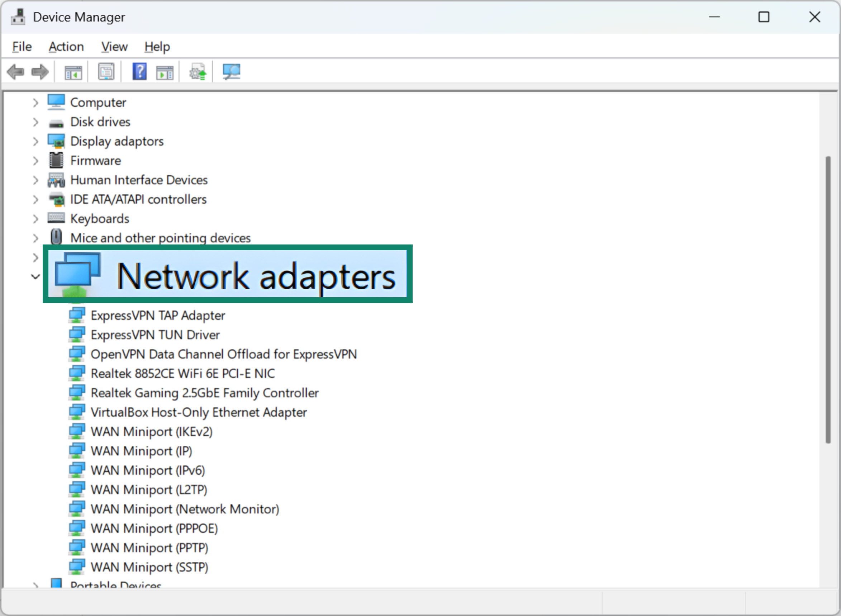Select WAN Miniport (PPTP) device
The image size is (841, 616).
[x=149, y=548]
